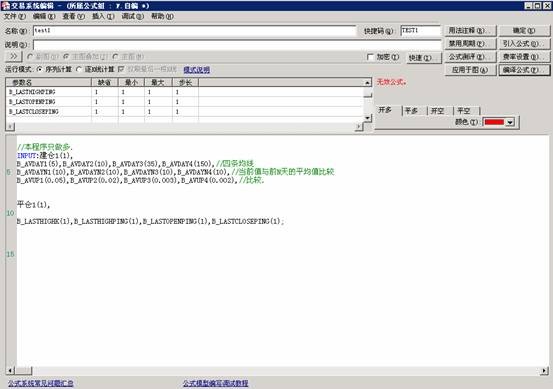Click the step value cell of B_LASTCLOSEPING
Viewport: 553px width, 389px height.
pos(185,111)
